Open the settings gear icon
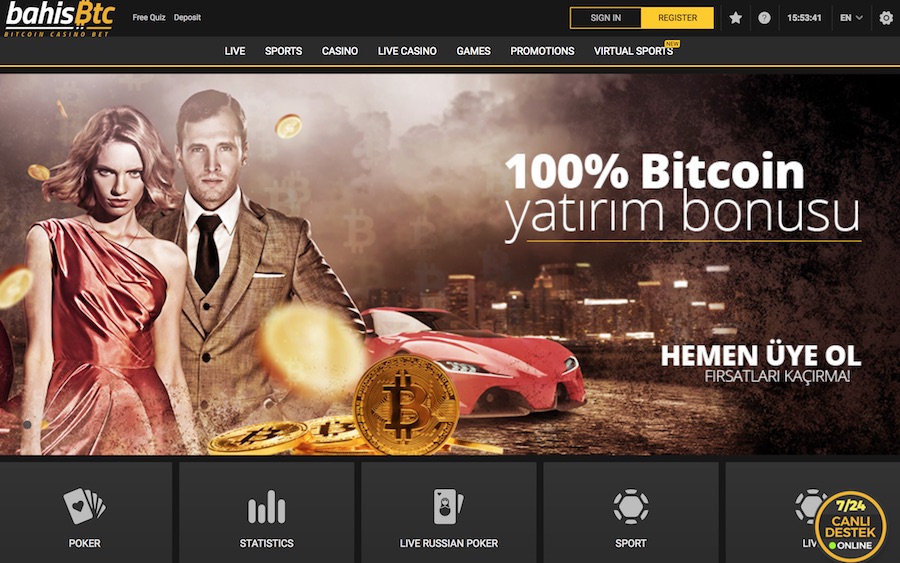900x563 pixels. [886, 18]
